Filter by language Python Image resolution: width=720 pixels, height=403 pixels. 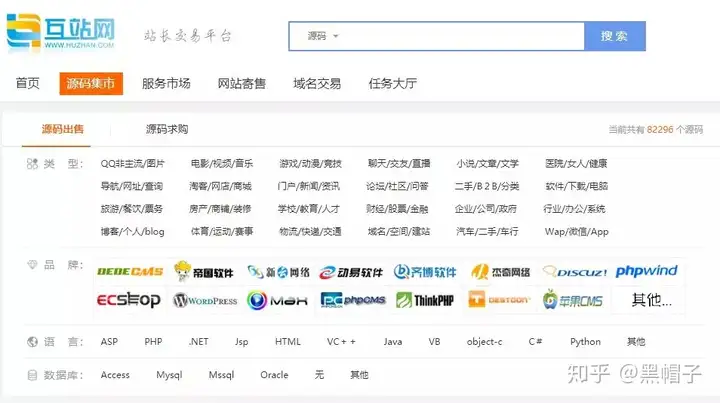(x=585, y=341)
